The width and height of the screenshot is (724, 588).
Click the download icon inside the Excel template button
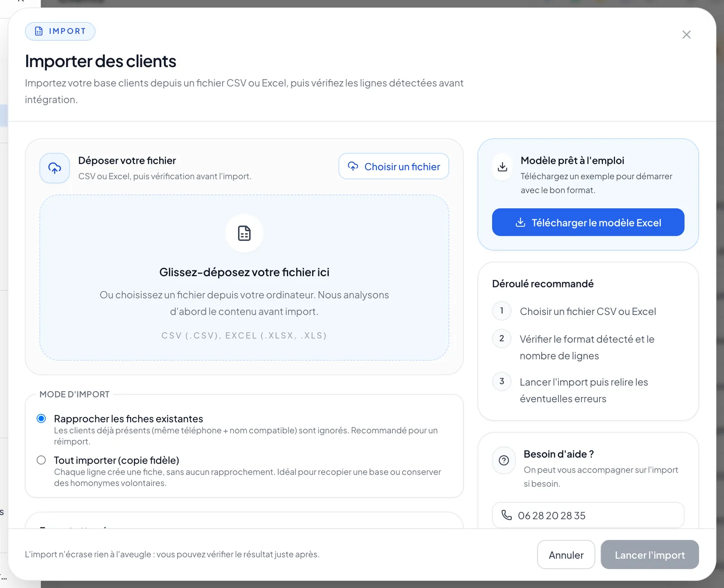(520, 222)
